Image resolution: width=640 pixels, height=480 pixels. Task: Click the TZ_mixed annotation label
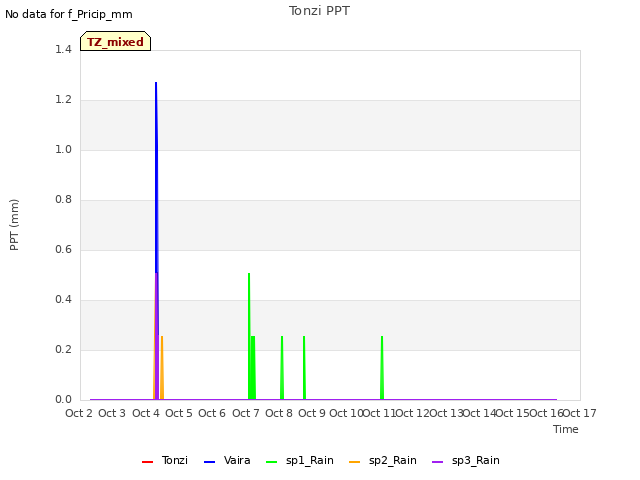(x=116, y=41)
